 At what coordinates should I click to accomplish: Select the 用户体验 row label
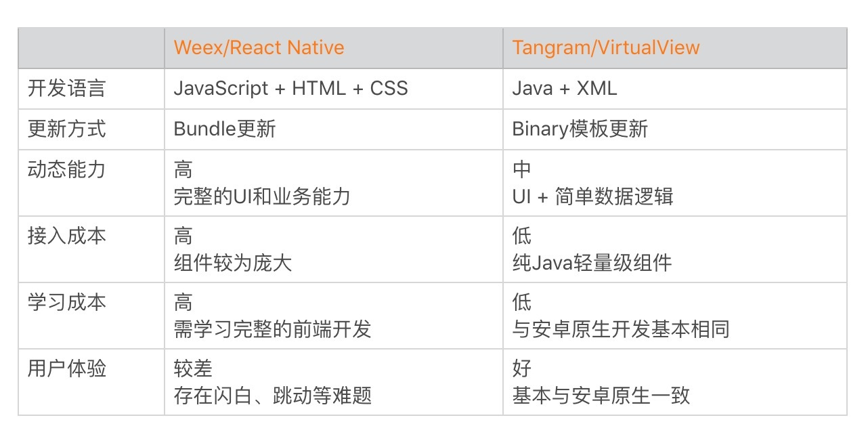coord(66,368)
